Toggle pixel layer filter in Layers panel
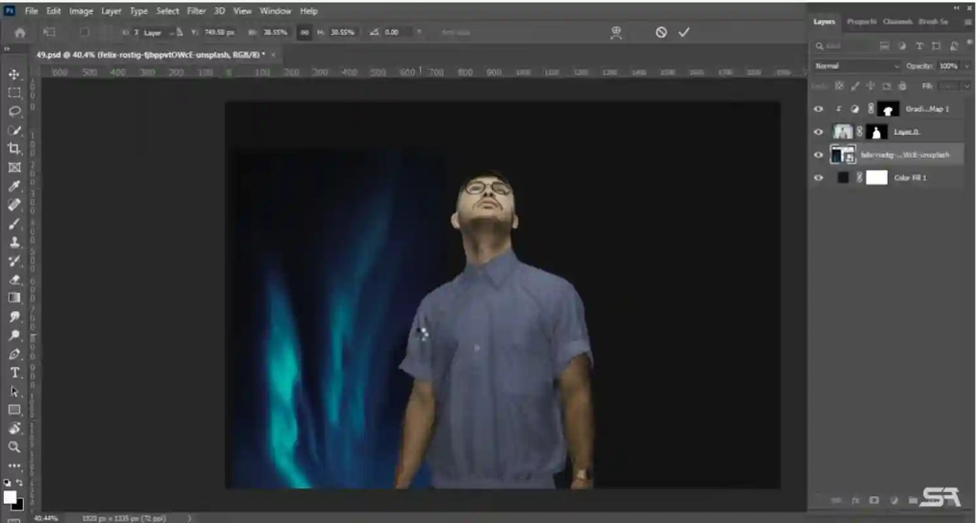The width and height of the screenshot is (980, 523). 885,46
